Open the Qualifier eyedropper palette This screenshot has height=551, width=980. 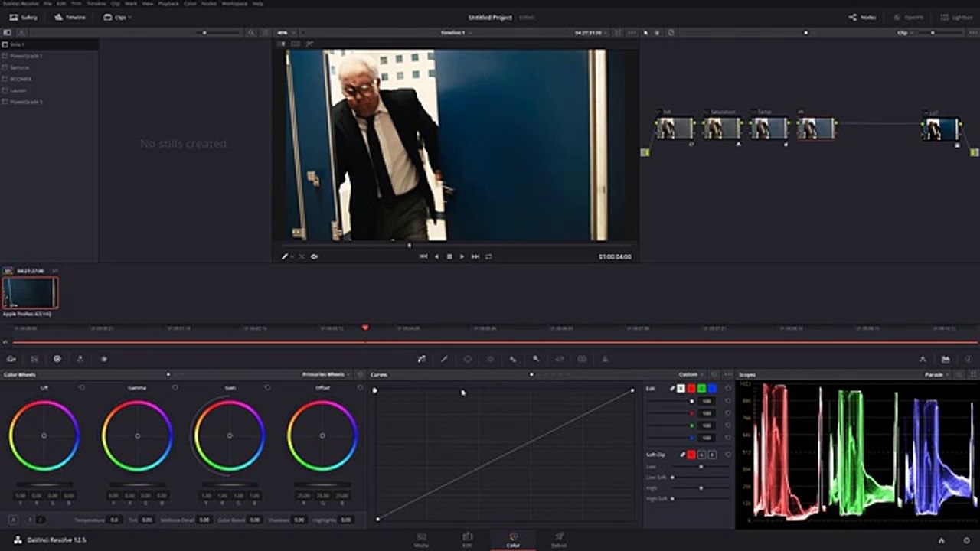444,358
